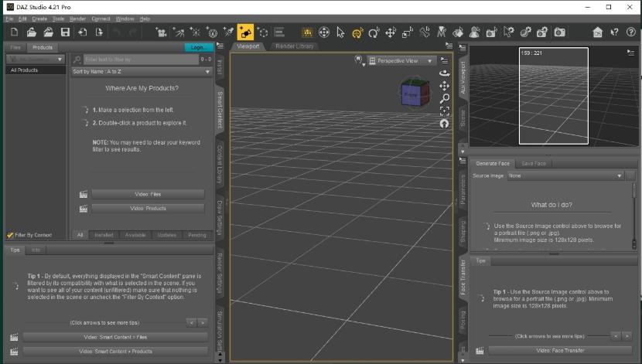This screenshot has width=642, height=364.
Task: Select the Installed filter
Action: pyautogui.click(x=104, y=235)
